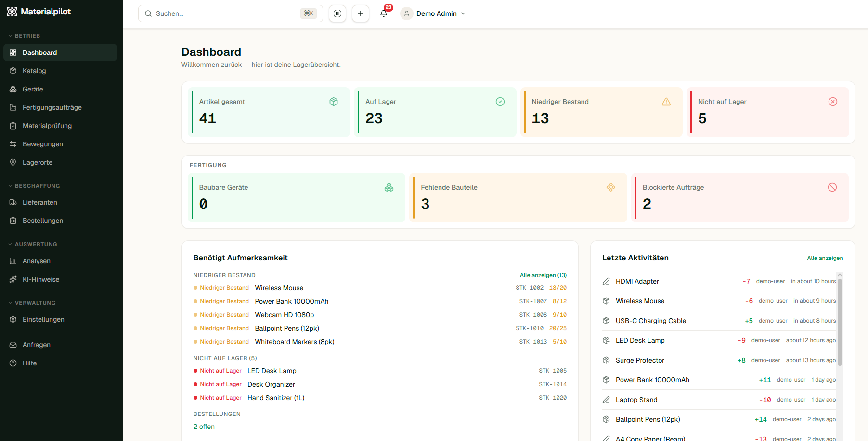Select Geräte in the navigation
Viewport: 868px width, 441px height.
(x=34, y=89)
